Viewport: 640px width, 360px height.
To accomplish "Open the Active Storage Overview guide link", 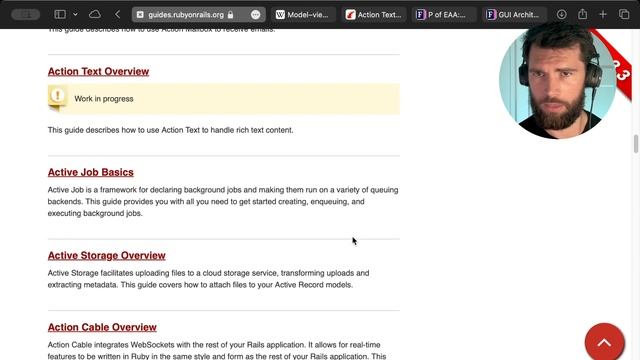I will 107,256.
